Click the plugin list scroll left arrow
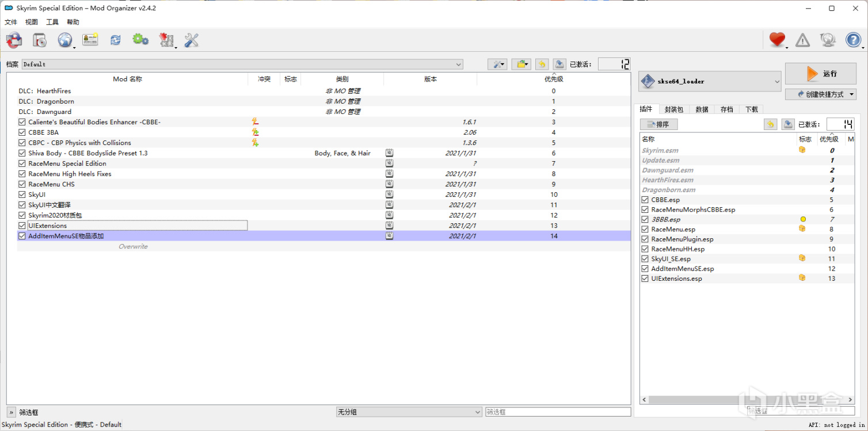The image size is (868, 431). [x=644, y=399]
